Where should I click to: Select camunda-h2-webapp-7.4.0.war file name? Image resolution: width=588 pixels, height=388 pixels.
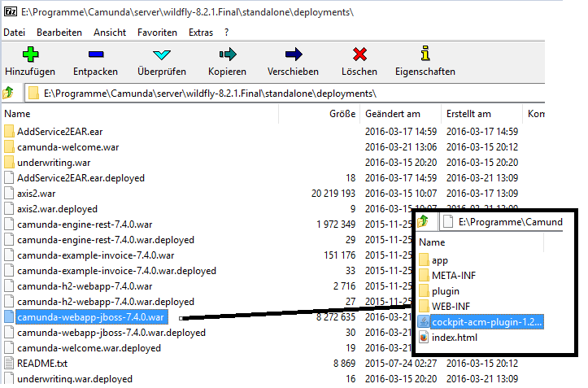[85, 286]
